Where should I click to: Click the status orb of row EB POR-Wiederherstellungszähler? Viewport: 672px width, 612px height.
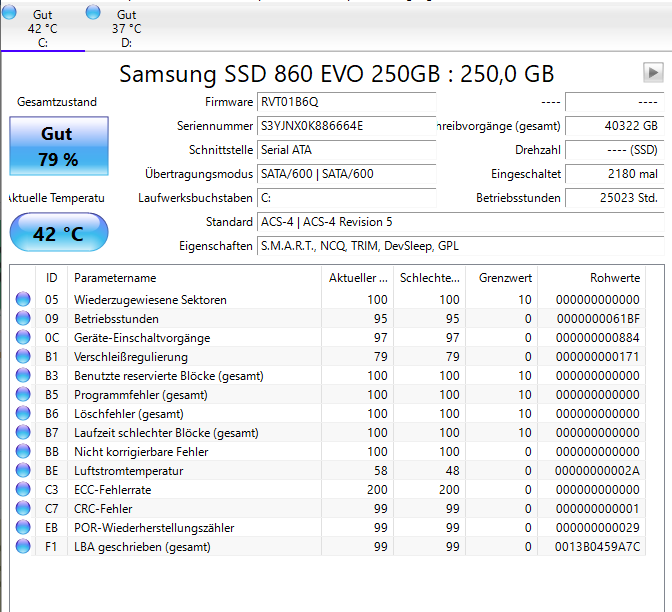(x=23, y=527)
